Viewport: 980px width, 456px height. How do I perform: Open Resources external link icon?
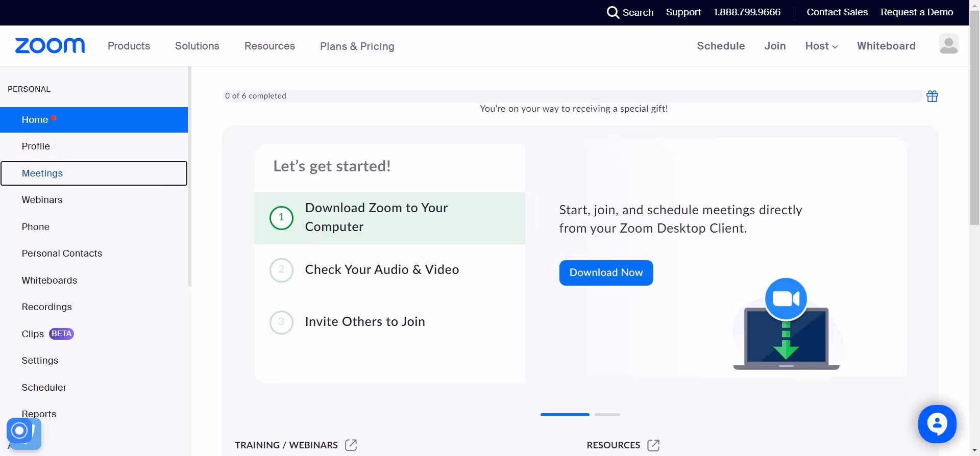pyautogui.click(x=653, y=445)
